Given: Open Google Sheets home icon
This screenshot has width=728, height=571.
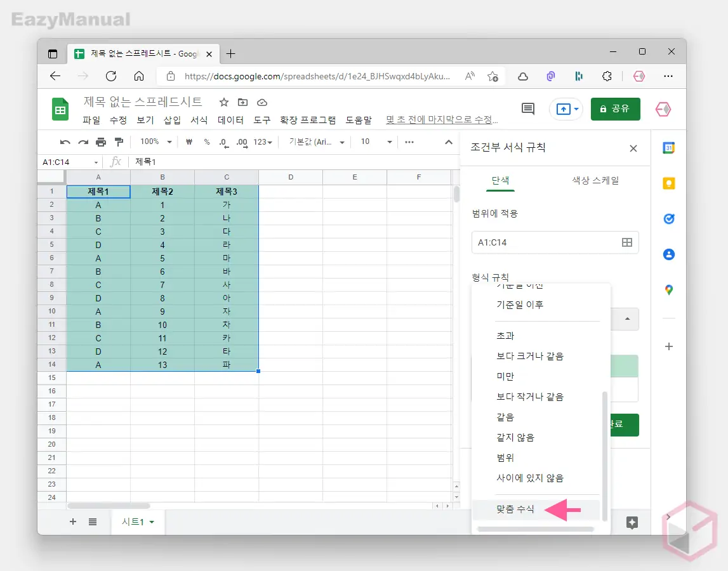Looking at the screenshot, I should (x=60, y=109).
